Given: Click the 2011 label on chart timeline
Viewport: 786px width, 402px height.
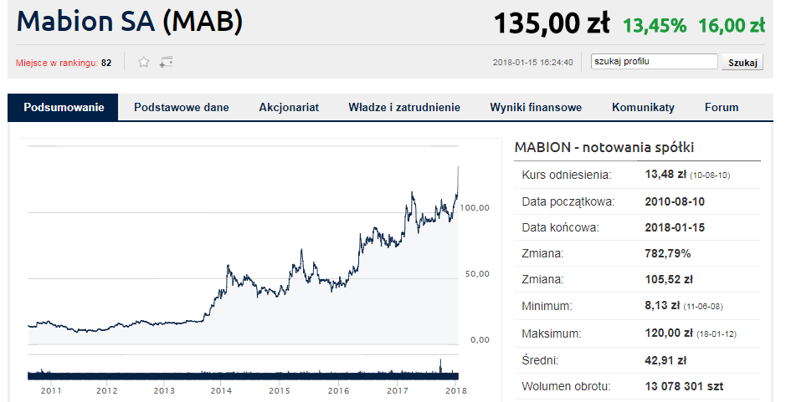Looking at the screenshot, I should [51, 390].
